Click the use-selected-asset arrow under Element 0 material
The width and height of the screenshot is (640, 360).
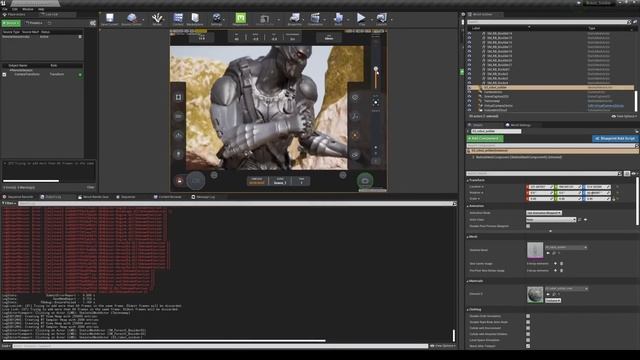[x=548, y=294]
